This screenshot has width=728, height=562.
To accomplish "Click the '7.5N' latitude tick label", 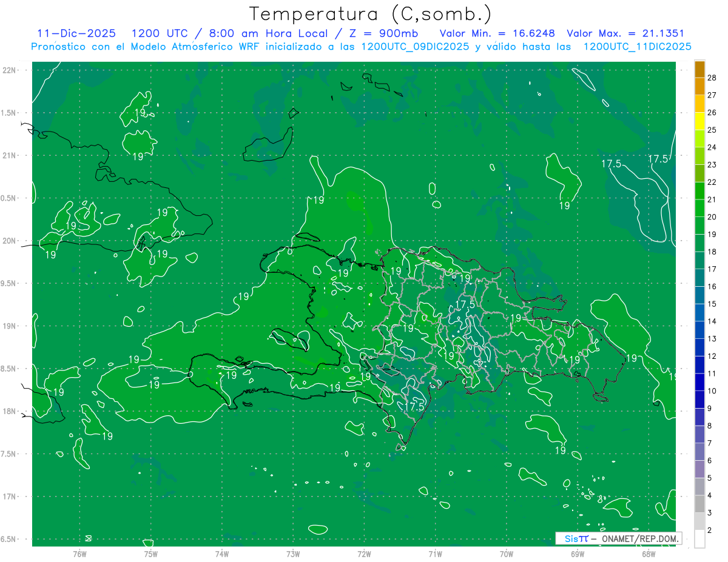I will 9,453.
